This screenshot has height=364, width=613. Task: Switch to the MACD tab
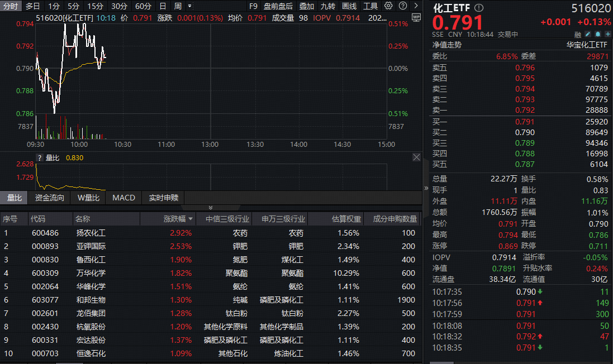point(123,198)
